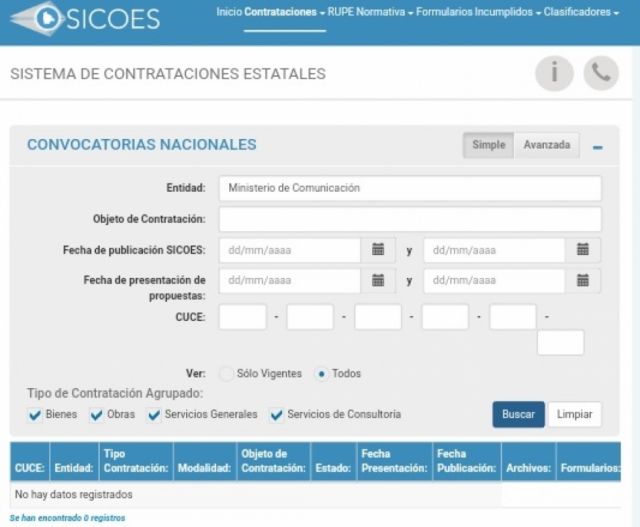The width and height of the screenshot is (640, 527).
Task: Switch to Avanzada search tab
Action: coord(547,145)
